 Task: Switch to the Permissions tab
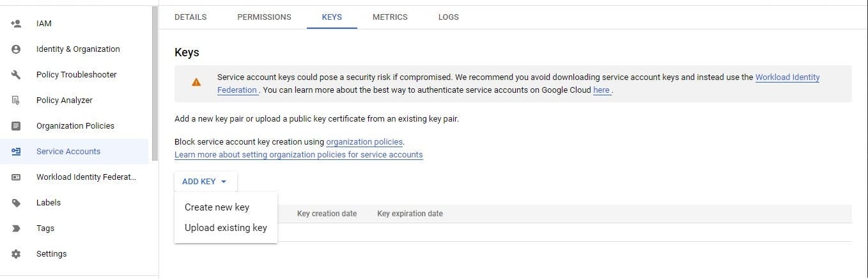pyautogui.click(x=264, y=17)
